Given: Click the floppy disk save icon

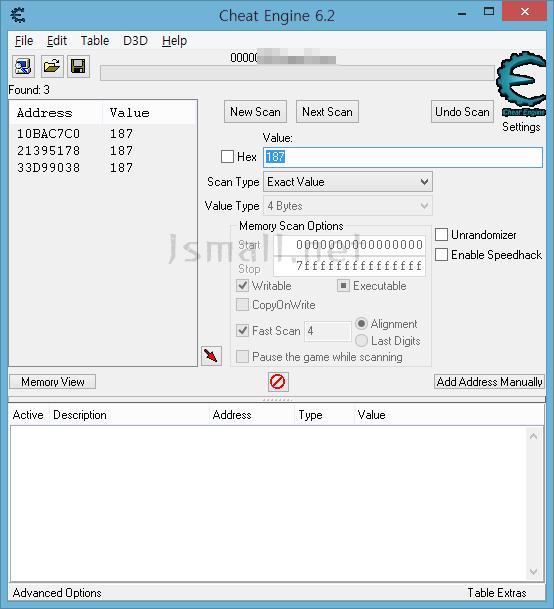Looking at the screenshot, I should pos(78,66).
